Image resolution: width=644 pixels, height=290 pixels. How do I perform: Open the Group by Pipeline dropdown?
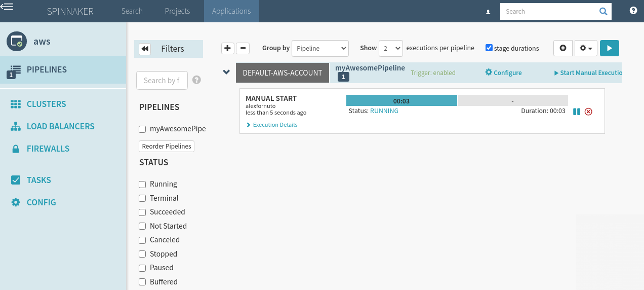(x=320, y=48)
